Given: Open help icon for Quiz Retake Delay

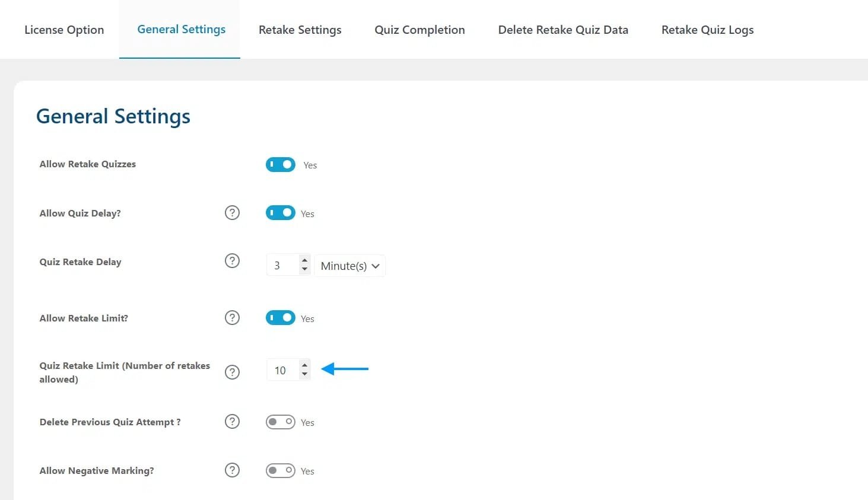Looking at the screenshot, I should (x=232, y=260).
